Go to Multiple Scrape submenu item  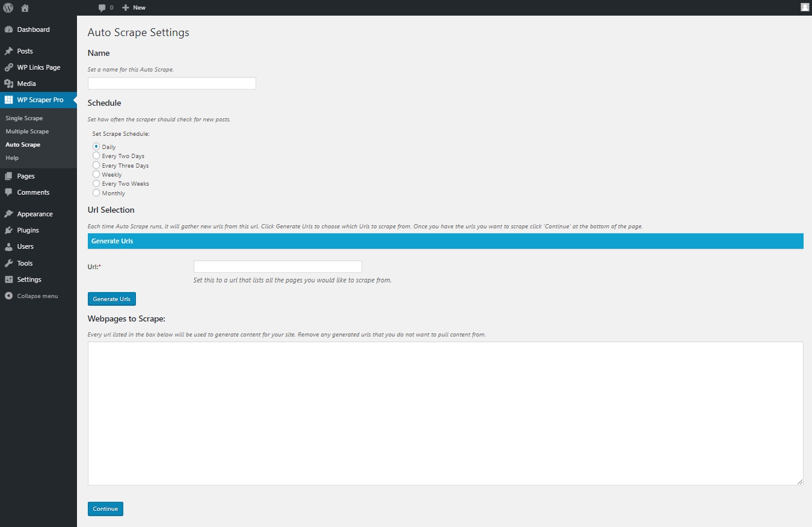tap(27, 132)
